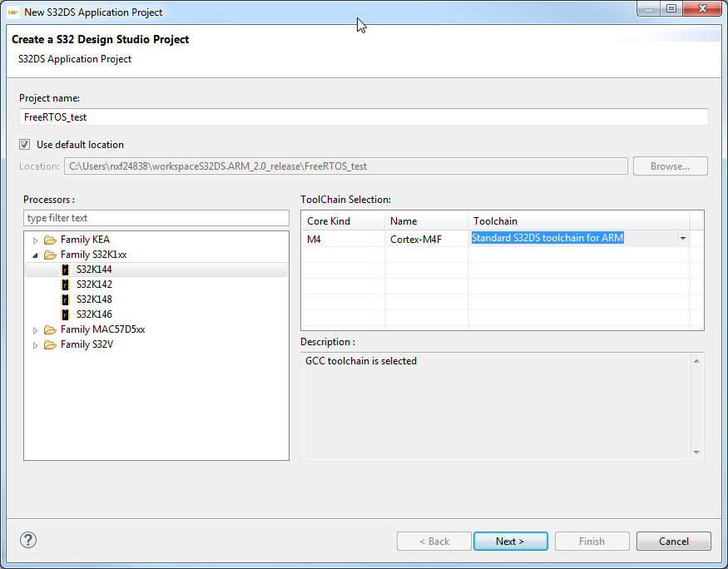The height and width of the screenshot is (569, 728).
Task: Toggle the Use default location checkbox
Action: click(x=25, y=145)
